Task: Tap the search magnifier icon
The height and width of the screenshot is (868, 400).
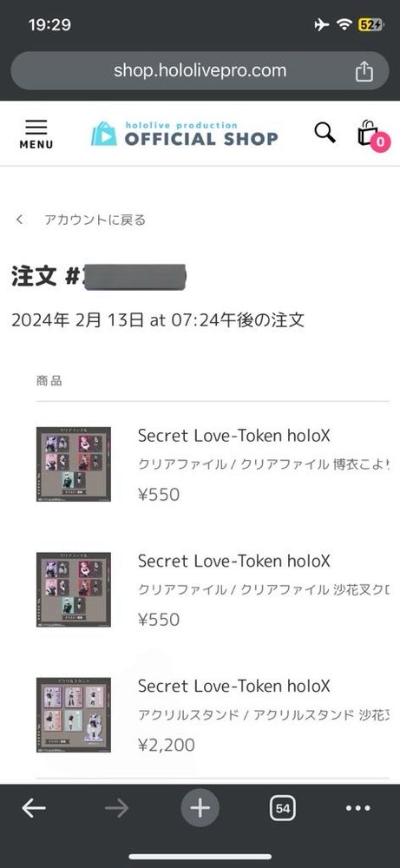Action: (x=325, y=133)
